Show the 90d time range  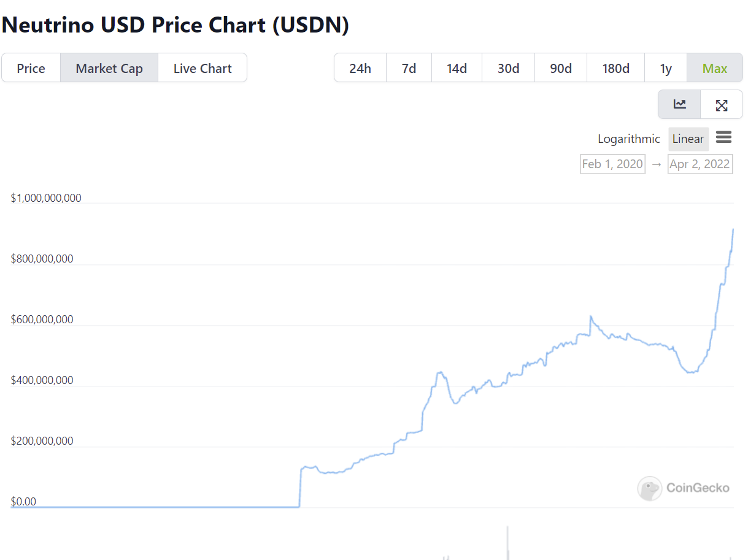coord(561,68)
